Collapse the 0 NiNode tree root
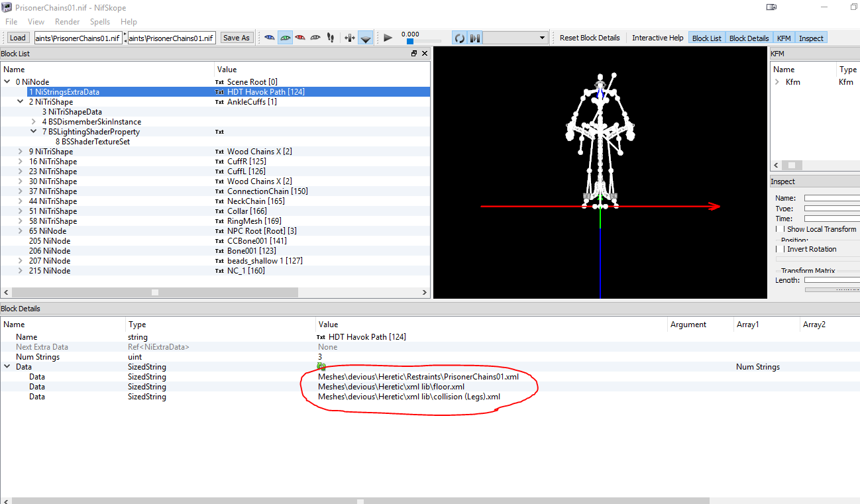The height and width of the screenshot is (504, 860). pos(7,82)
